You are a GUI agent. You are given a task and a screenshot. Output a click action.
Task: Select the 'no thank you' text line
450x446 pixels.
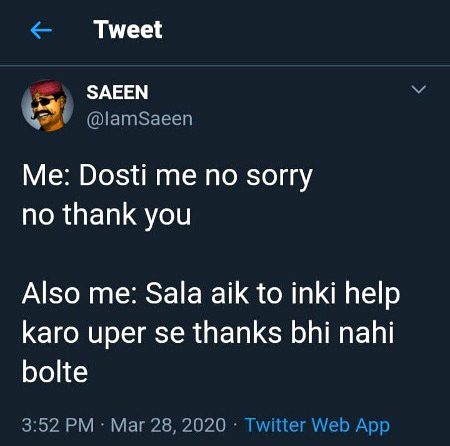(107, 215)
